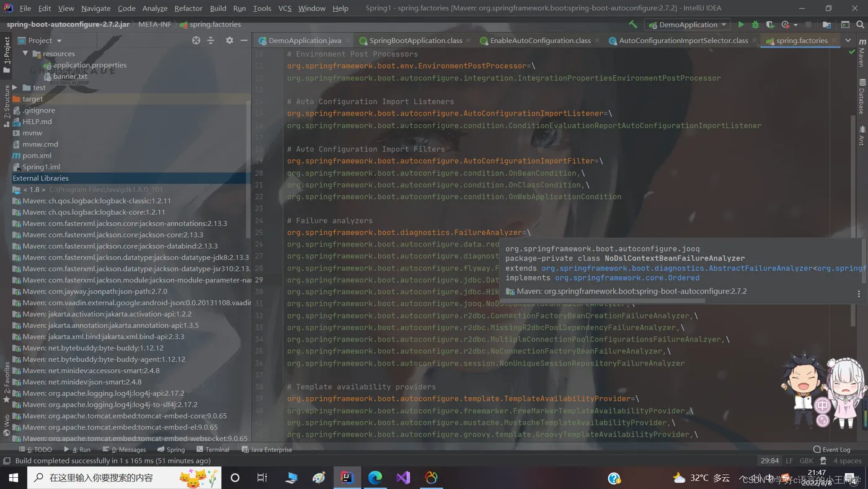Screen dimensions: 868x489
Task: Click AbstractFailureAnalyzer link in documentation popup
Action: 677,268
